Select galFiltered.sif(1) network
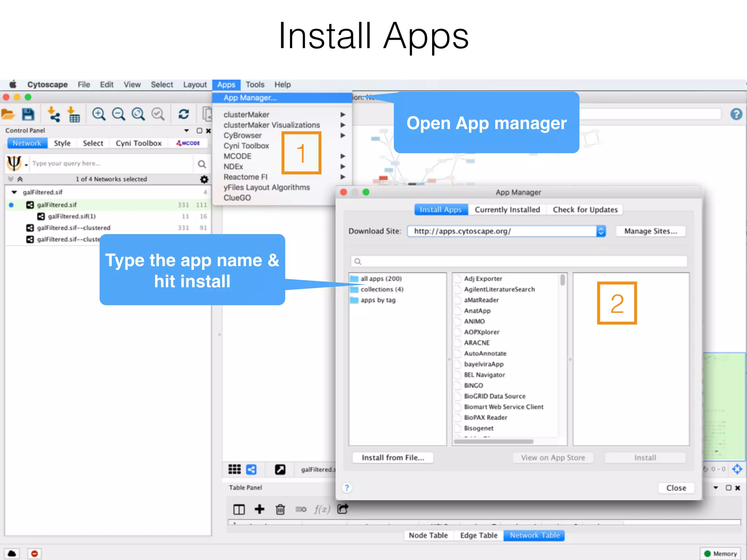Viewport: 747px width, 560px height. pyautogui.click(x=71, y=216)
